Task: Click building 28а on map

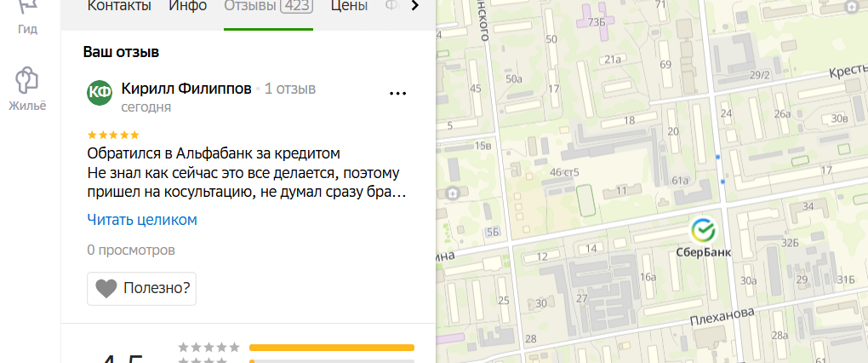Action: 779,335
